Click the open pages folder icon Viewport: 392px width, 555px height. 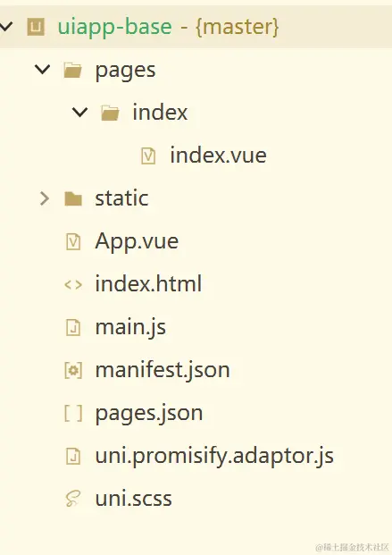point(73,70)
